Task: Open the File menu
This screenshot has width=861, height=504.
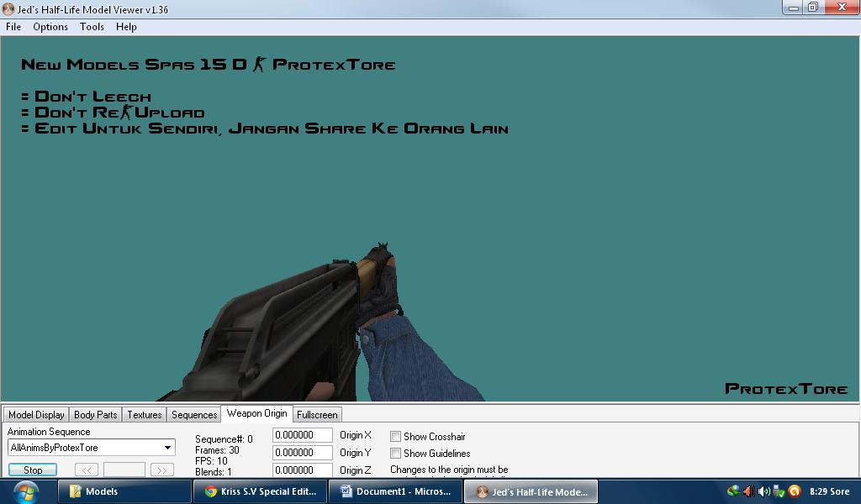Action: coord(13,27)
